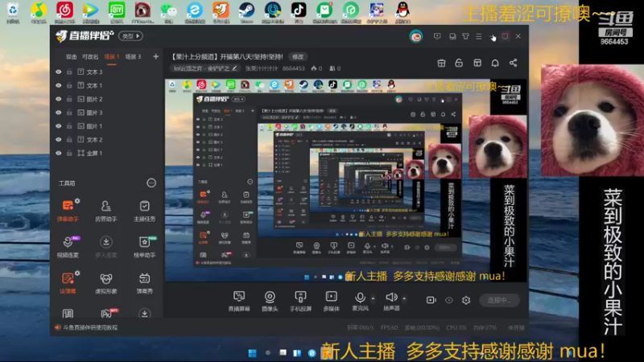Image resolution: width=644 pixels, height=362 pixels.
Task: Select the 图片 1 source row
Action: coord(106,126)
